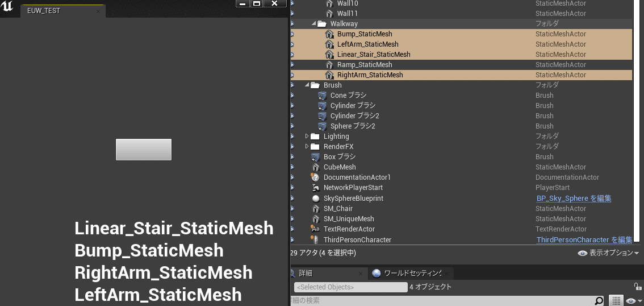Viewport: 644px width, 306px height.
Task: Click the DocumentationActor1 question mark icon
Action: [315, 177]
